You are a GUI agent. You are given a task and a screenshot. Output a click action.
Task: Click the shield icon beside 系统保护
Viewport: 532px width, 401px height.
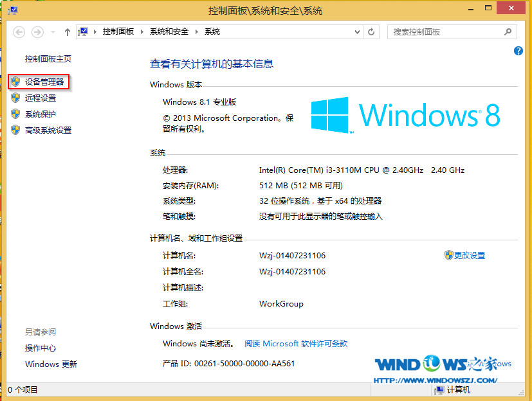pos(15,114)
